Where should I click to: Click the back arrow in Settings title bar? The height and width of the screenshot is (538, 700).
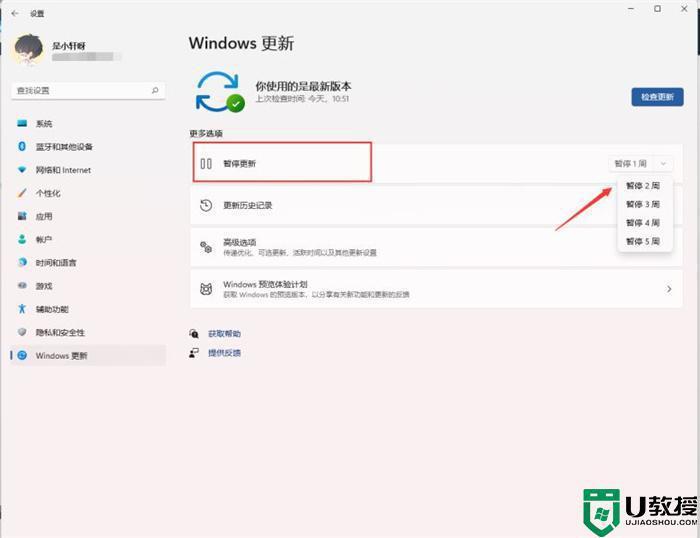point(15,13)
